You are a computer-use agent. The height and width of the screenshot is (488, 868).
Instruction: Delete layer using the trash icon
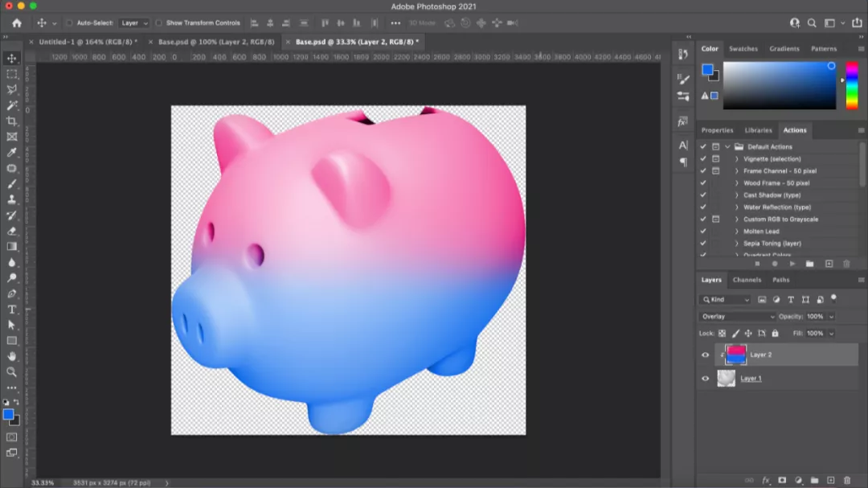[x=847, y=480]
